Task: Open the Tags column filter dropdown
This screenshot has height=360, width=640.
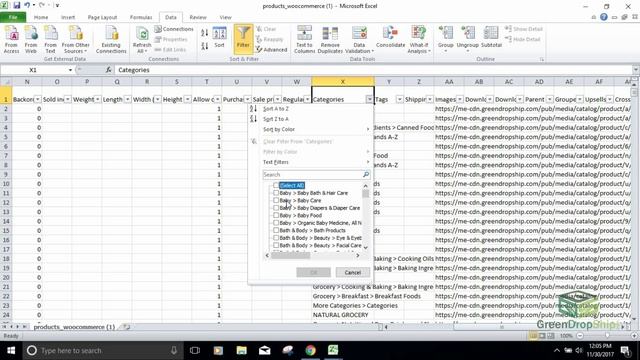Action: 399,99
